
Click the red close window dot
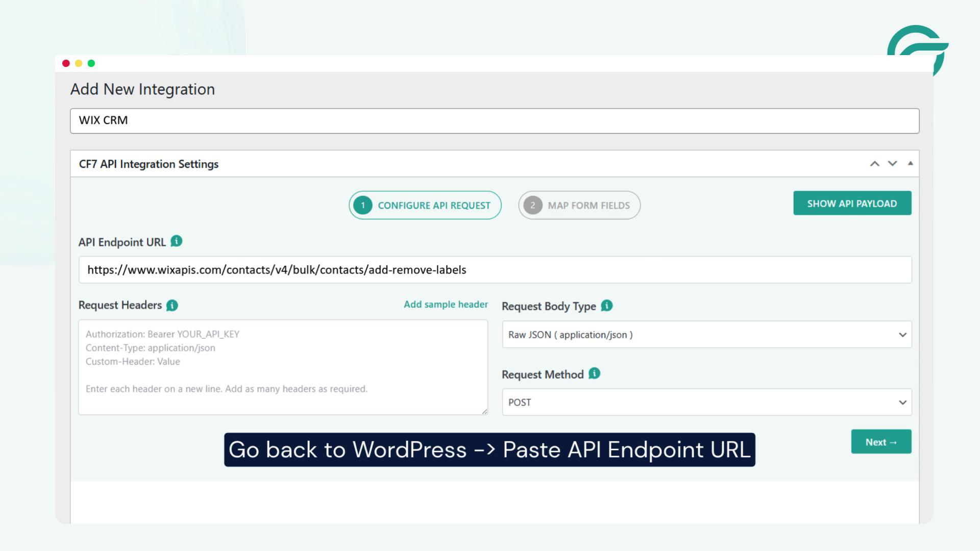click(66, 63)
